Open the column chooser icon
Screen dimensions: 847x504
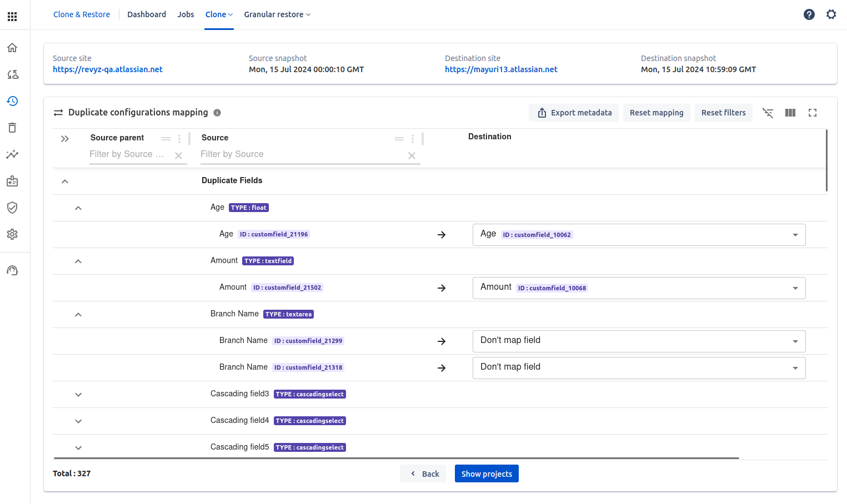coord(790,113)
